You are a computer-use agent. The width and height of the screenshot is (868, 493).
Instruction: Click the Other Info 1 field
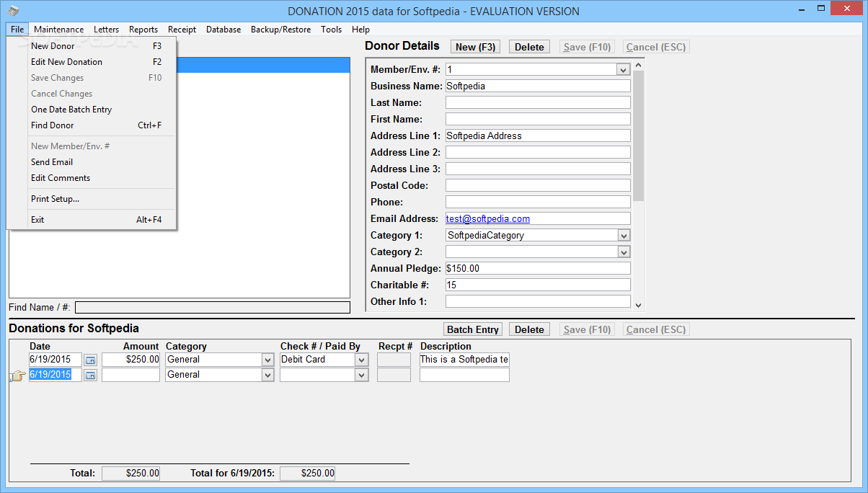[538, 301]
